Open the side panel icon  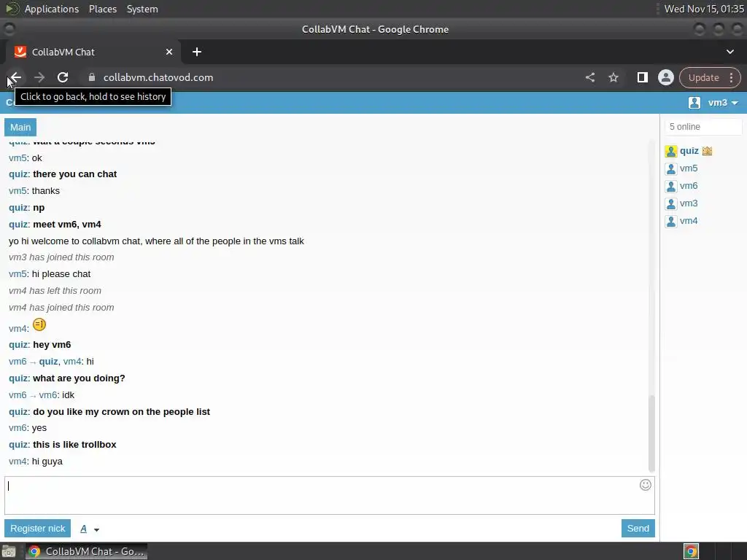642,77
